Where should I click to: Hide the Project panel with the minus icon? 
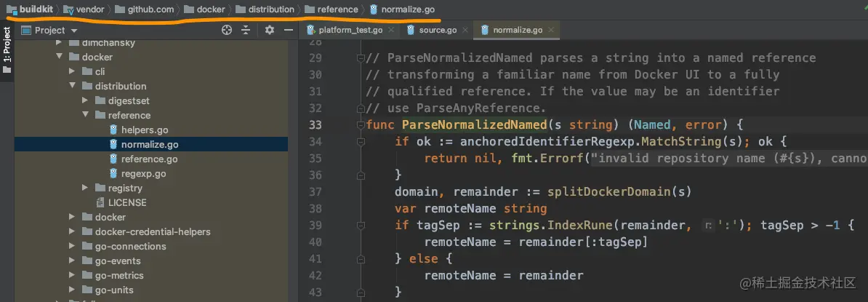click(288, 31)
